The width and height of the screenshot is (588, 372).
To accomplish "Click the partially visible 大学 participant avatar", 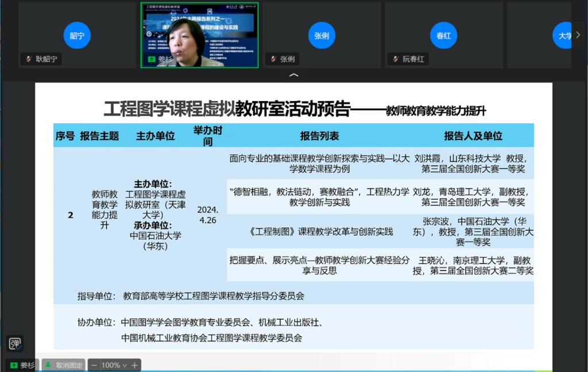I will tap(563, 36).
